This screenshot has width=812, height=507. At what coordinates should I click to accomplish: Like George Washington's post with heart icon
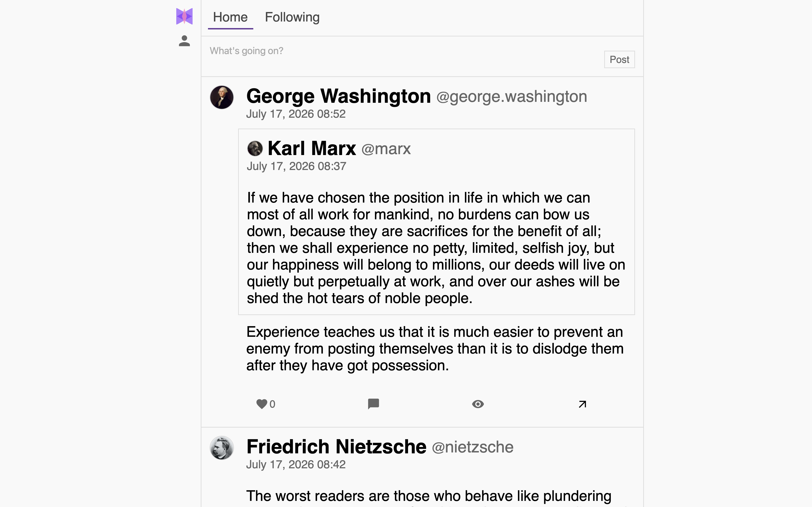point(262,404)
